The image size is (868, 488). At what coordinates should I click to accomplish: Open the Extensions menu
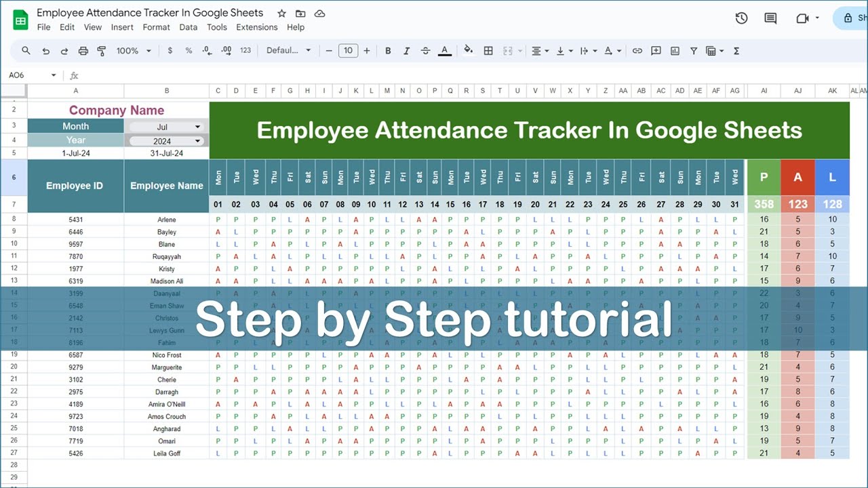257,27
